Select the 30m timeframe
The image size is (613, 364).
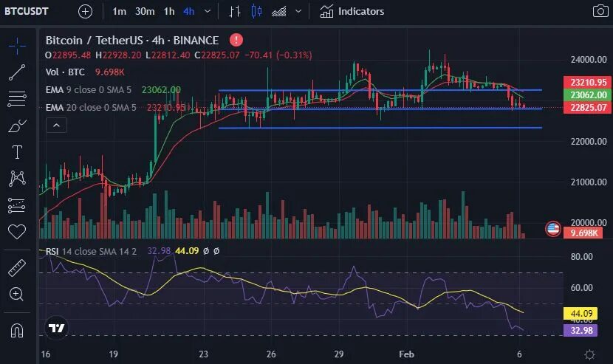[145, 11]
